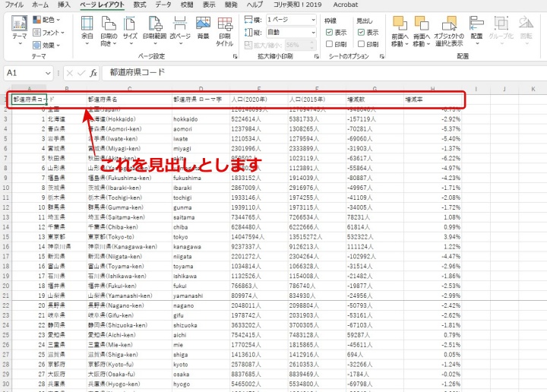547x392 pixels.
Task: Click 印刷タイトル print titles button
Action: tap(224, 31)
